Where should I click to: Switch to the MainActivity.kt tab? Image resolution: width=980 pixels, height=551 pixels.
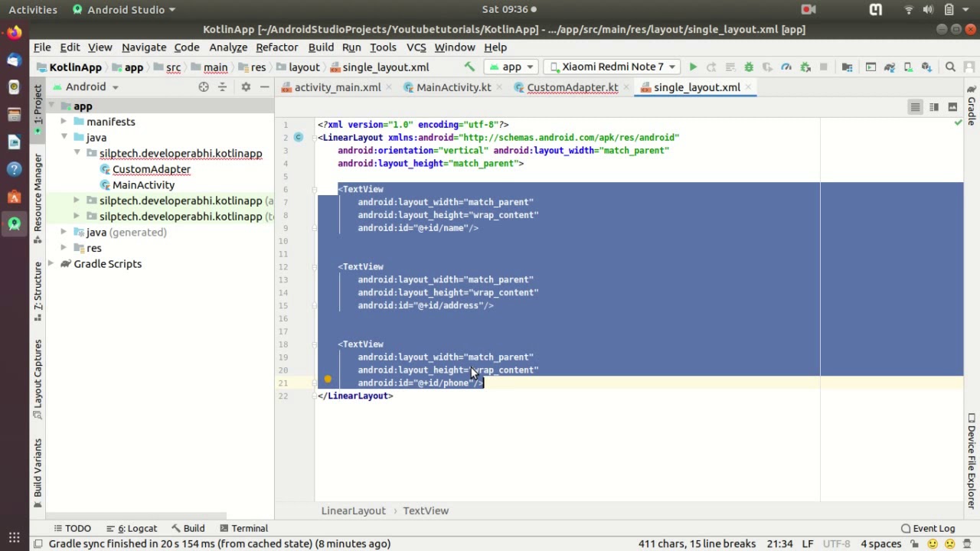[x=453, y=87]
